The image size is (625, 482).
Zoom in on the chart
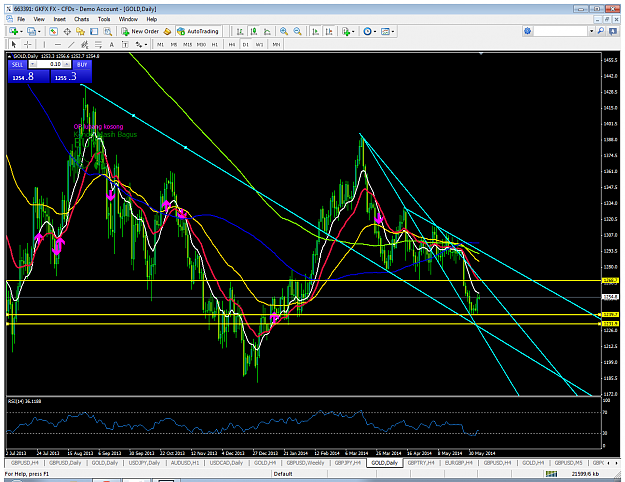pos(284,31)
